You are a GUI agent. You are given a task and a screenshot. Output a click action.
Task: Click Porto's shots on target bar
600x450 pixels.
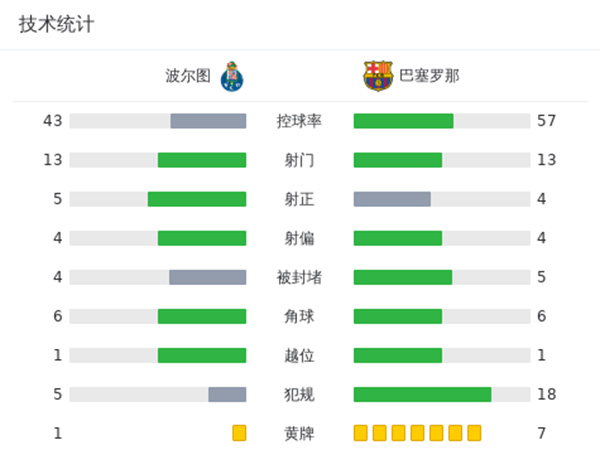click(197, 199)
